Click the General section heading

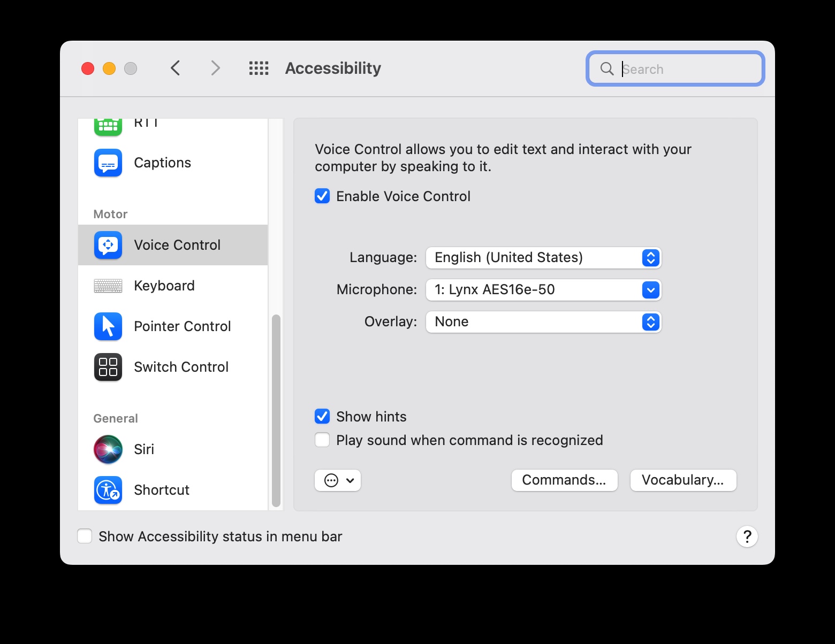116,418
